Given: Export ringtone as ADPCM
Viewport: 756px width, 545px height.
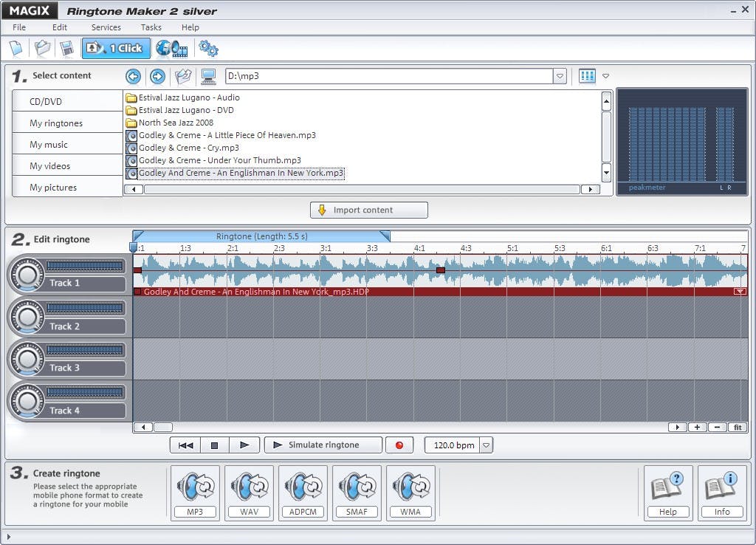Looking at the screenshot, I should (303, 493).
